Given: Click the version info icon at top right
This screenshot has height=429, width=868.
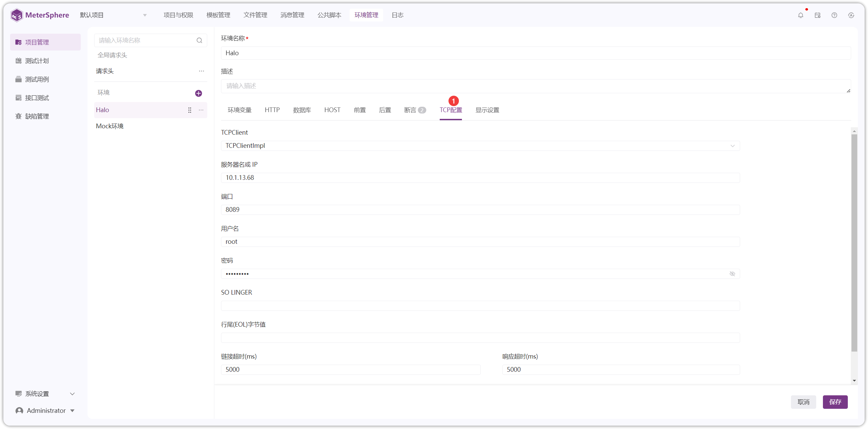Looking at the screenshot, I should tap(851, 15).
